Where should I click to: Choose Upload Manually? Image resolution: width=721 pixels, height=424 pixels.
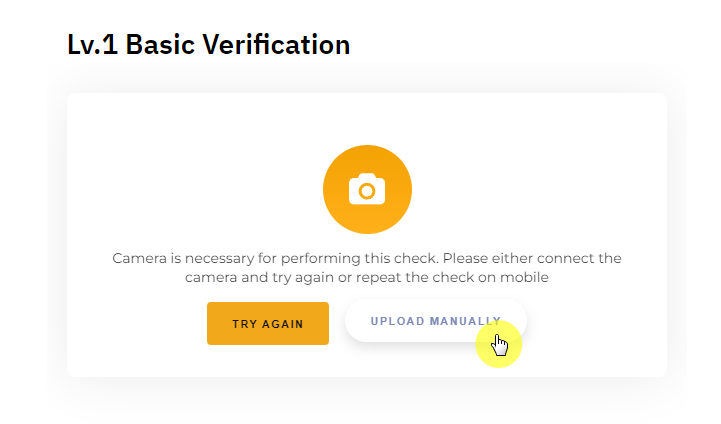point(435,322)
